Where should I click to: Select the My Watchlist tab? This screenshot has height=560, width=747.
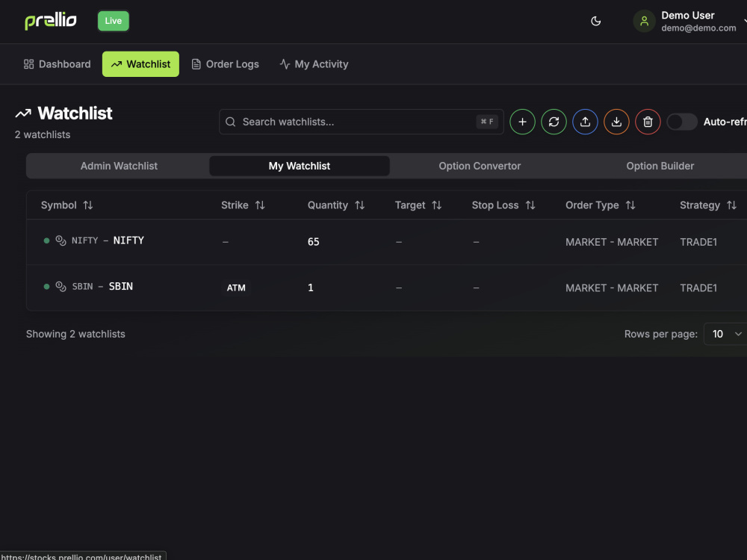(300, 167)
